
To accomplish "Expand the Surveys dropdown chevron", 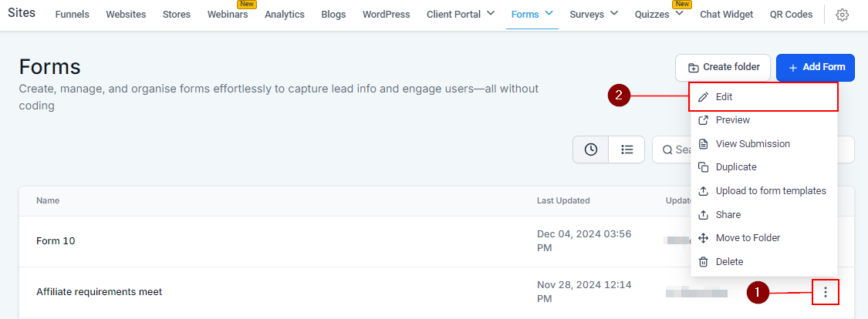I will pyautogui.click(x=614, y=13).
